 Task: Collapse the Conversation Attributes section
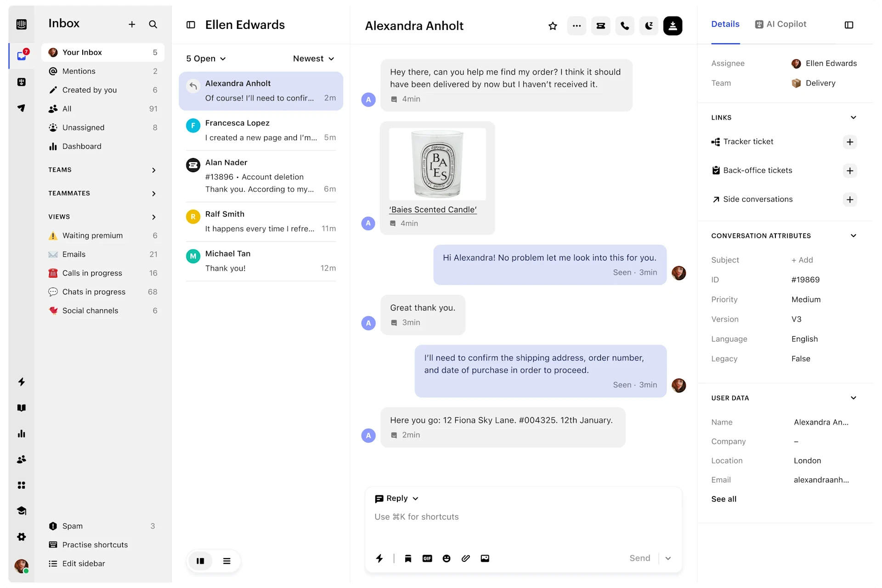coord(853,236)
